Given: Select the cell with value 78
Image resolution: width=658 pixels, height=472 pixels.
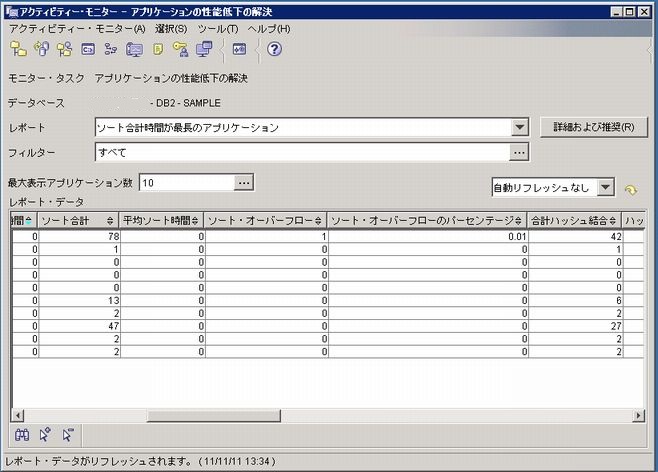Looking at the screenshot, I should (79, 236).
